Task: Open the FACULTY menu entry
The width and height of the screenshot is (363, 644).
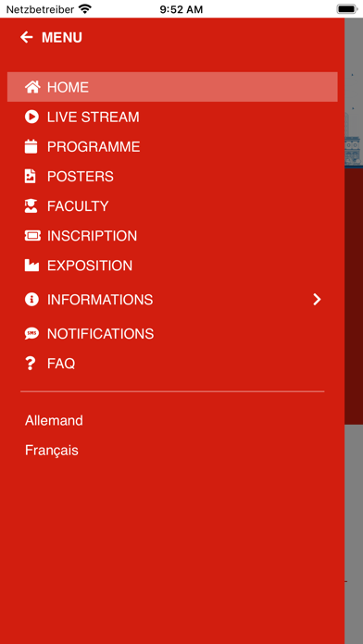Action: coord(172,205)
